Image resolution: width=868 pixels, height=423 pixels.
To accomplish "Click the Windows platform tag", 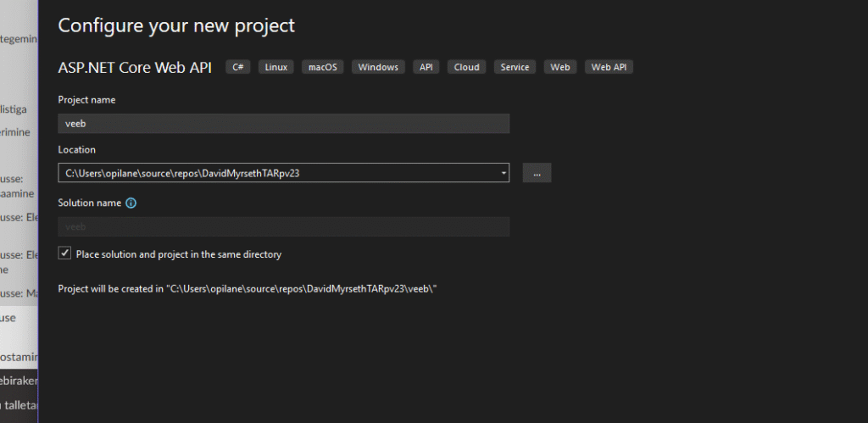I will coord(378,68).
